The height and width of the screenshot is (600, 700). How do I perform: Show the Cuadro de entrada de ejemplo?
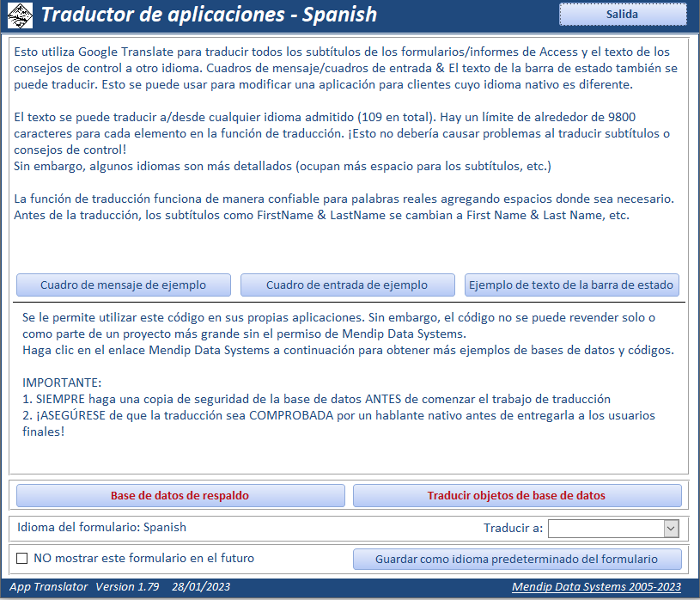tap(347, 285)
